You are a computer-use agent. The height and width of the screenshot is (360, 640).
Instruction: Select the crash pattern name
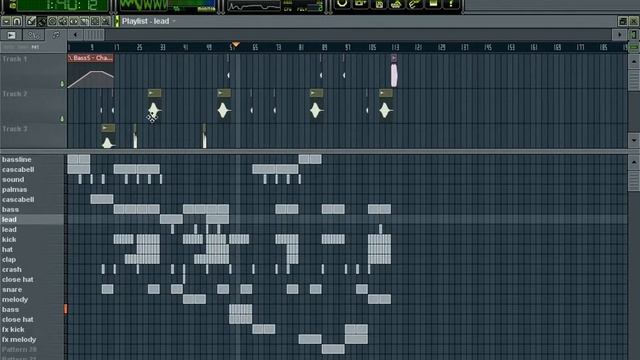pyautogui.click(x=11, y=270)
